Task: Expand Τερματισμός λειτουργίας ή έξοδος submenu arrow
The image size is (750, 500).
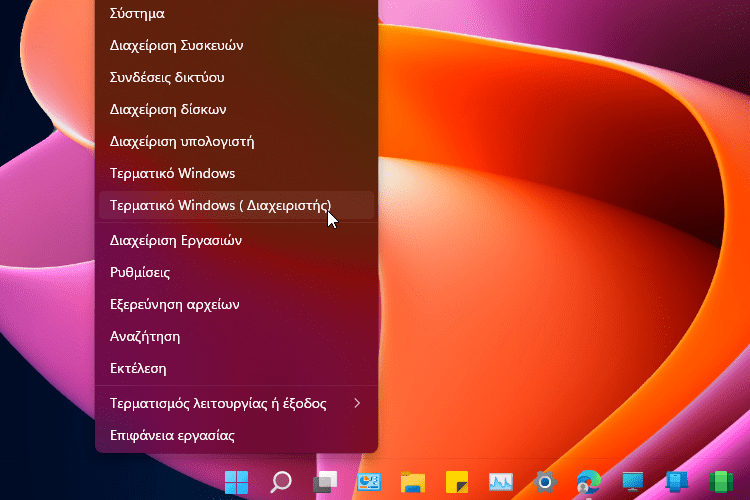Action: click(x=357, y=403)
